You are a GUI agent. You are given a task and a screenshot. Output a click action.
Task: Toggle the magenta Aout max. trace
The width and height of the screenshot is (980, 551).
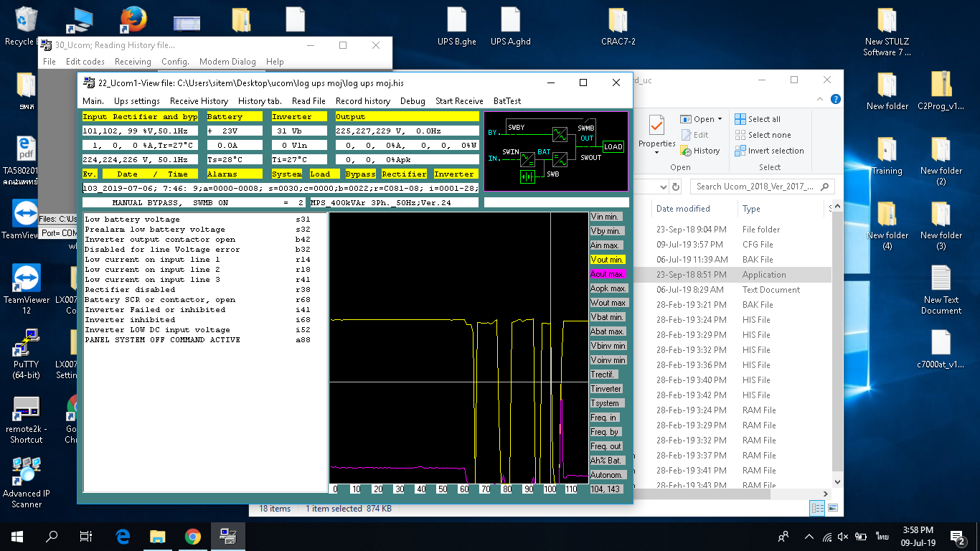pos(607,274)
